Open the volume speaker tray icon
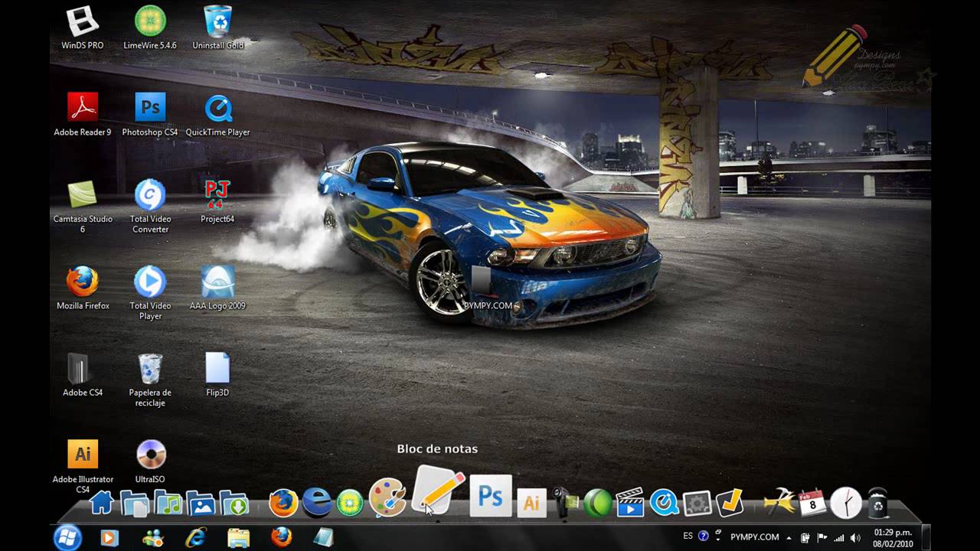The image size is (980, 551). pyautogui.click(x=855, y=538)
